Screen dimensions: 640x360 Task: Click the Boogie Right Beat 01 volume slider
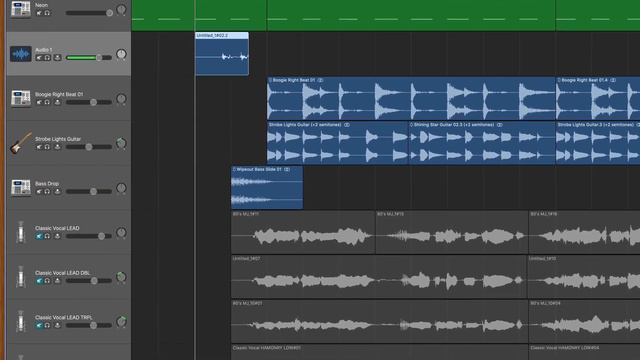pyautogui.click(x=89, y=102)
